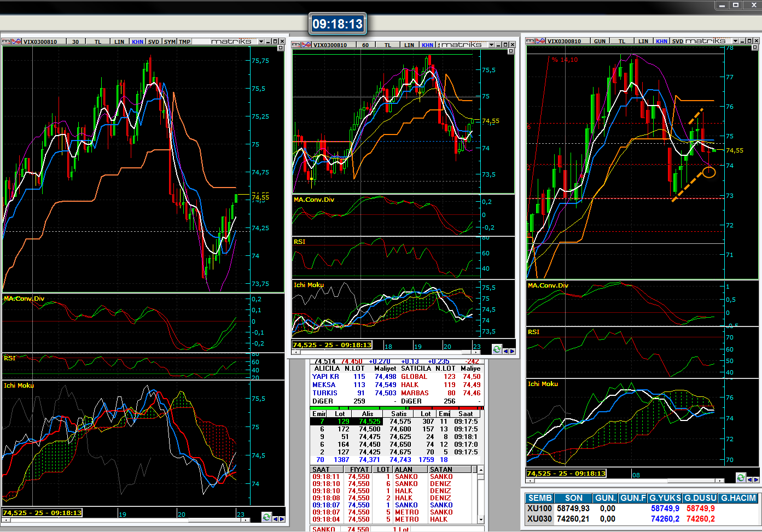Toggle KHN mode on the left chart
The image size is (762, 532).
137,42
